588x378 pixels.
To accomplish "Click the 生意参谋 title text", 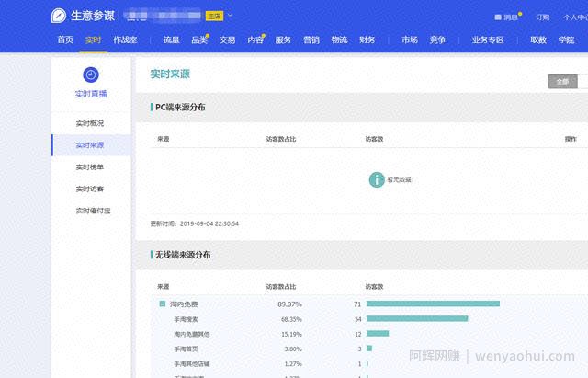I will 93,16.
